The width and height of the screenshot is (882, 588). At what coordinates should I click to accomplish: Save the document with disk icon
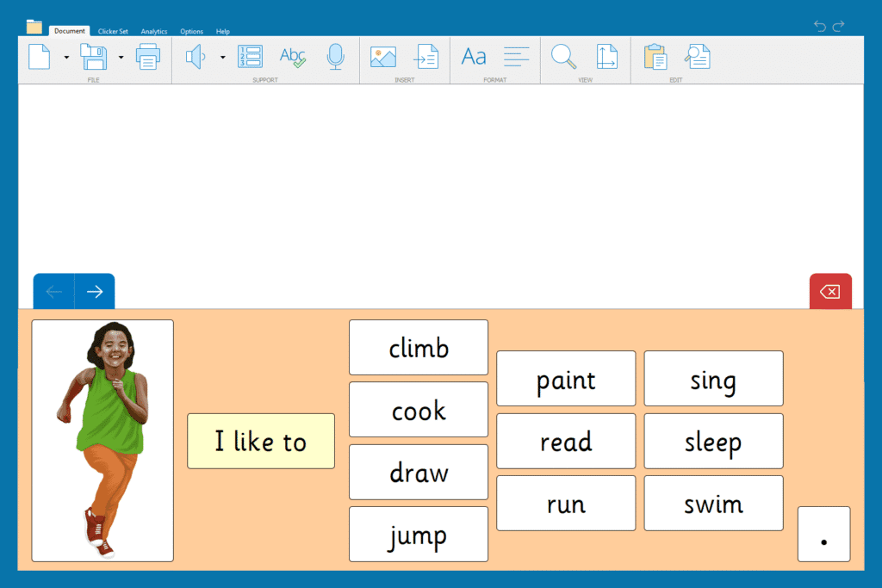tap(93, 57)
